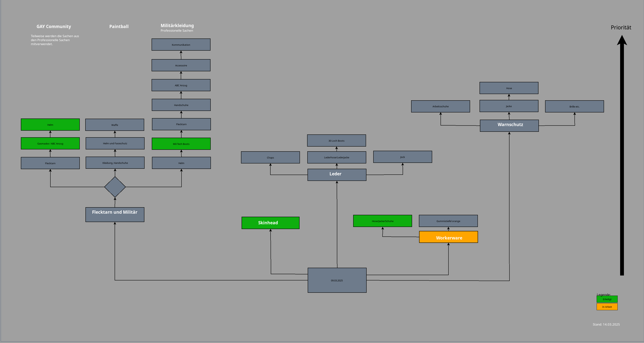644x343 pixels.
Task: Click the GAY Community heading text
Action: click(54, 27)
